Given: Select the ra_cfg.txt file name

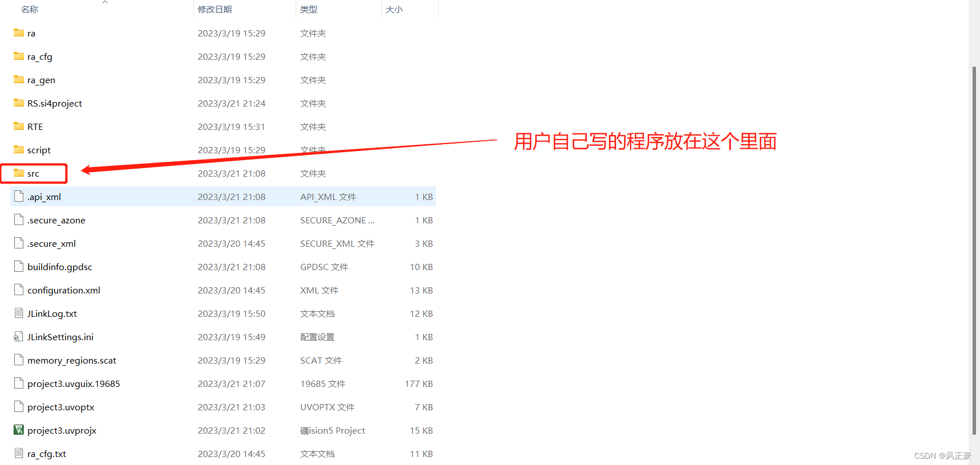Looking at the screenshot, I should click(47, 454).
